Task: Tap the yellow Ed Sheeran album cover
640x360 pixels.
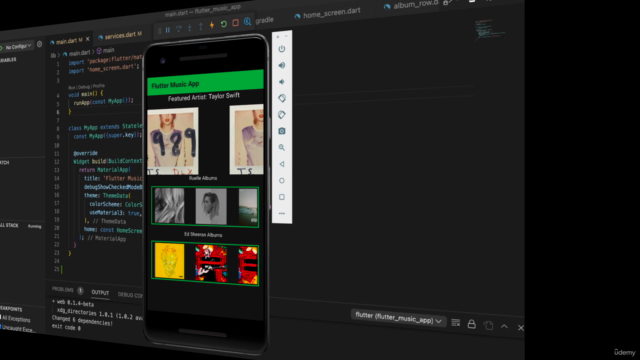Action: click(169, 261)
